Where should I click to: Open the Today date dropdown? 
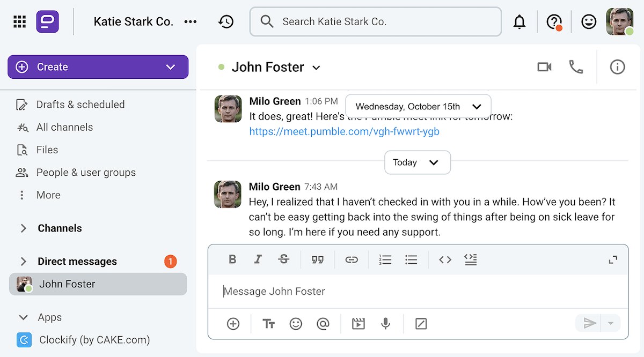coord(418,162)
